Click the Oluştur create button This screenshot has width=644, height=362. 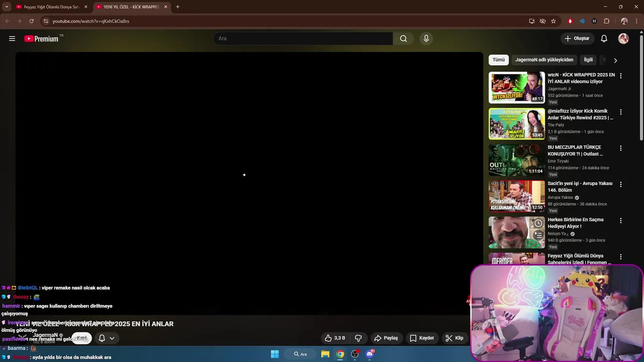[577, 39]
